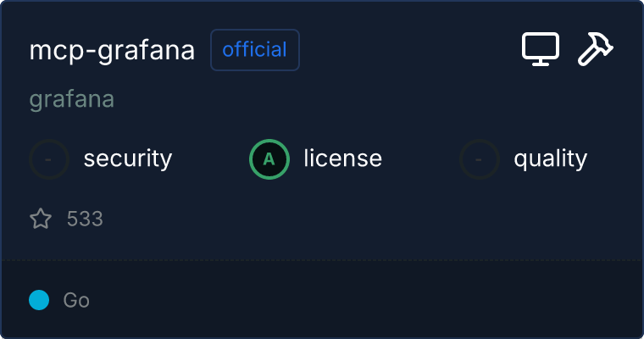Click the official badge
644x339 pixels.
(x=254, y=50)
